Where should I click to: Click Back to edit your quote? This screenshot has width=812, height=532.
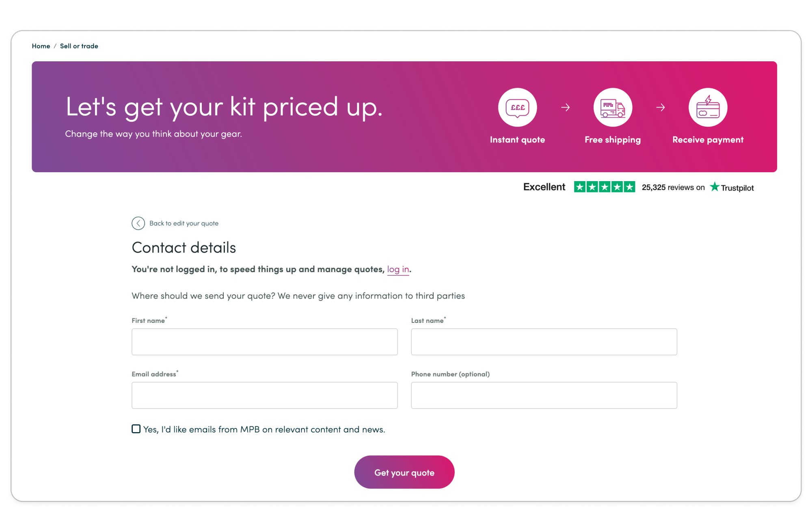pos(184,223)
